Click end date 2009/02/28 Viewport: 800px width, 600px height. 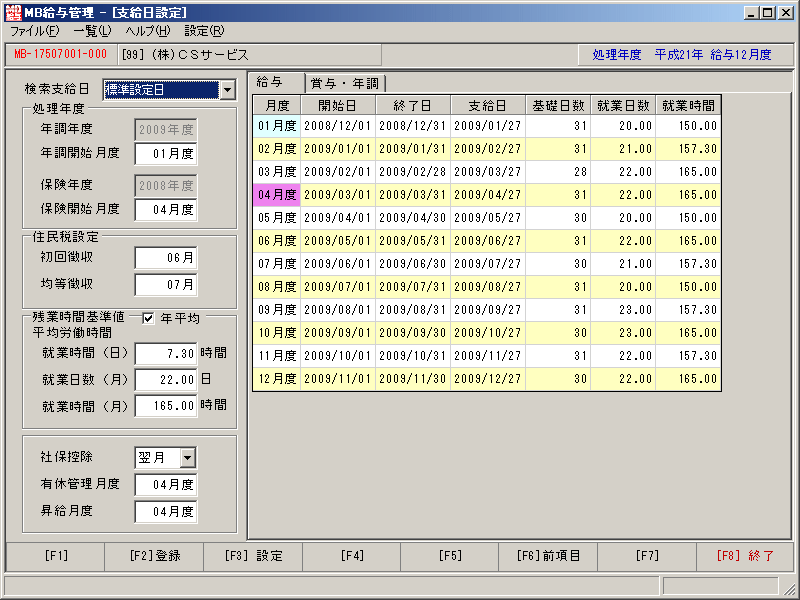coord(413,172)
